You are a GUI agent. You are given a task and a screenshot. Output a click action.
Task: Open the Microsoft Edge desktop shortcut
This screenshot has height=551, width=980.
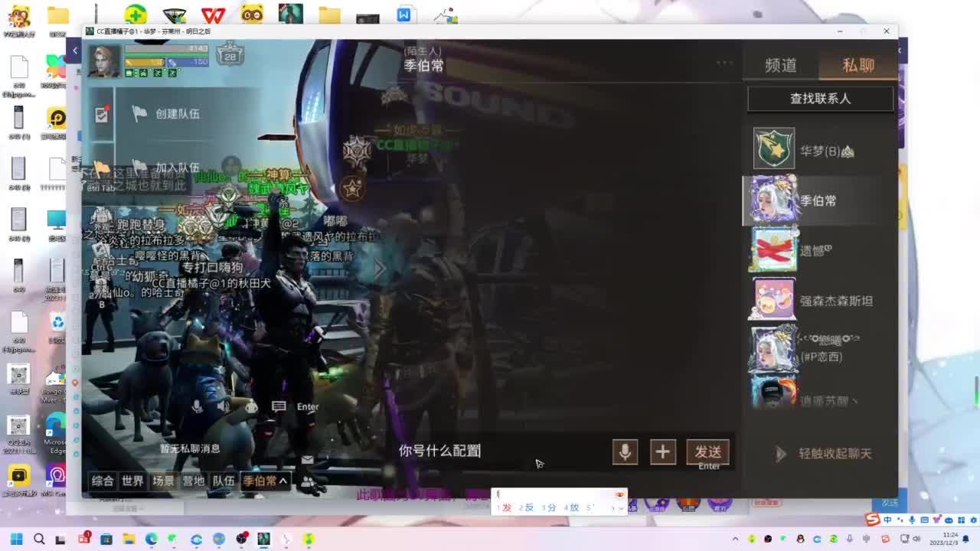[x=56, y=432]
